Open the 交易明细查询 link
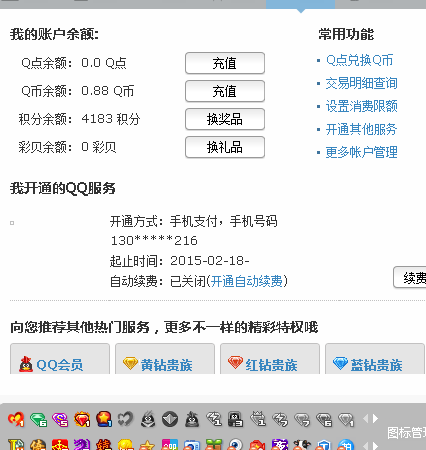This screenshot has height=450, width=426. (362, 83)
